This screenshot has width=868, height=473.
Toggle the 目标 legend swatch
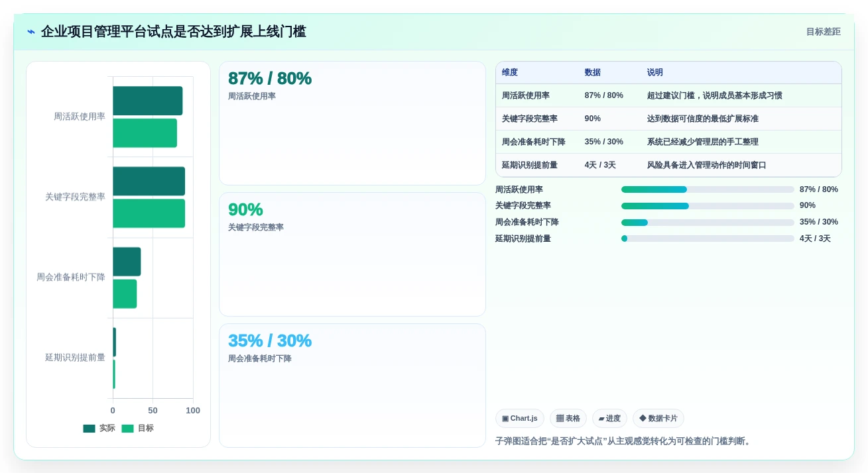pos(127,429)
